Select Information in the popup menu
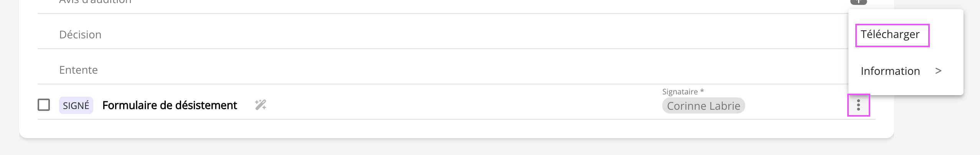 (890, 71)
